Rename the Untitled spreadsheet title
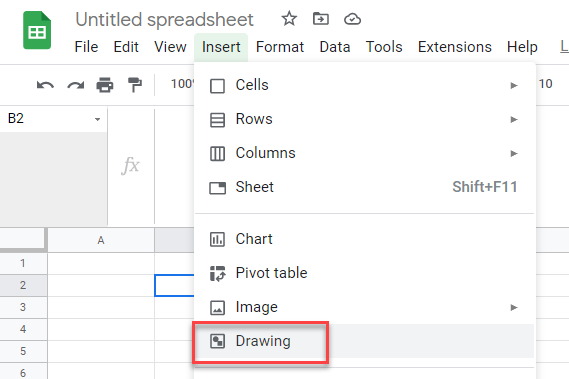 tap(164, 19)
